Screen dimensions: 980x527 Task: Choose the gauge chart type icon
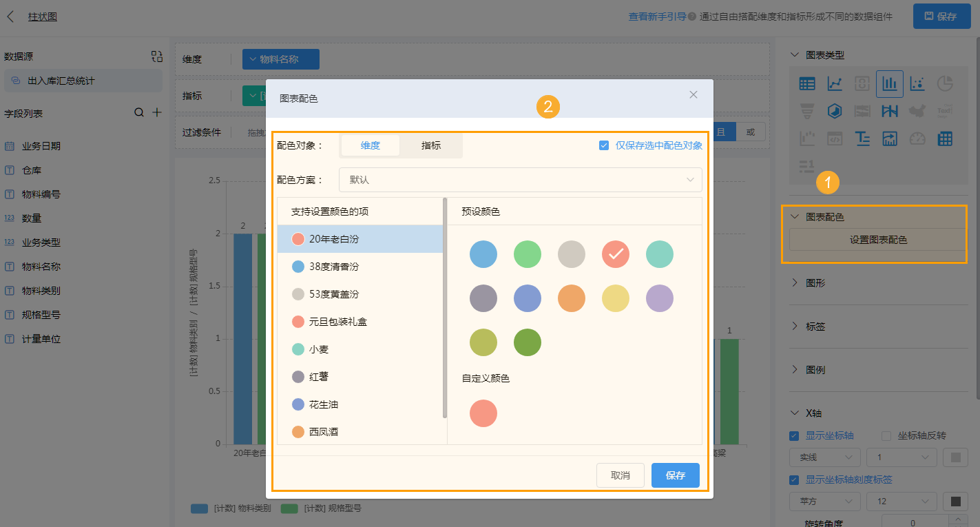pyautogui.click(x=917, y=138)
